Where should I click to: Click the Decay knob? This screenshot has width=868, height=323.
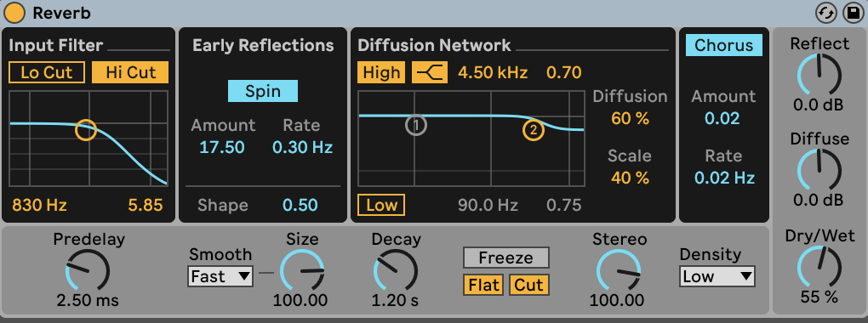pyautogui.click(x=396, y=271)
